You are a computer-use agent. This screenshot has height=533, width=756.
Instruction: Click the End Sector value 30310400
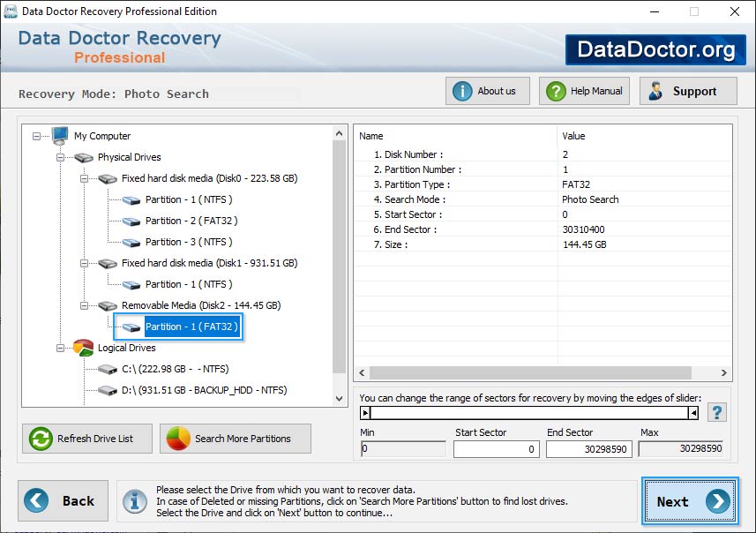(x=583, y=229)
